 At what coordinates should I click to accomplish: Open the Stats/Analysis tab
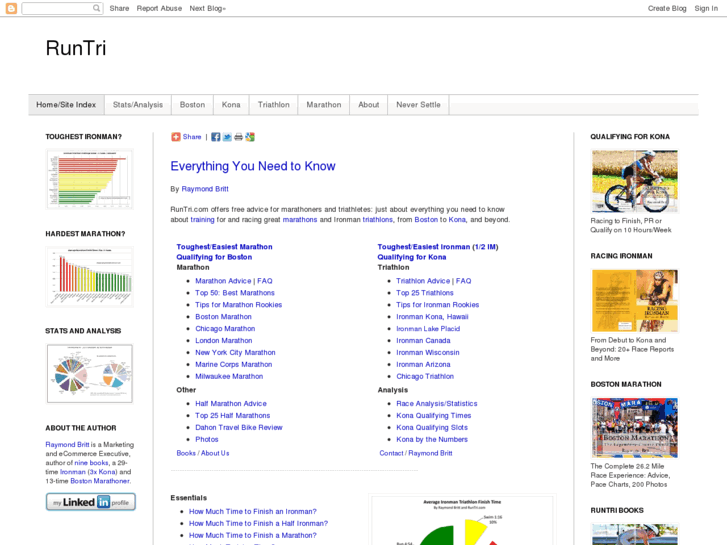(138, 105)
